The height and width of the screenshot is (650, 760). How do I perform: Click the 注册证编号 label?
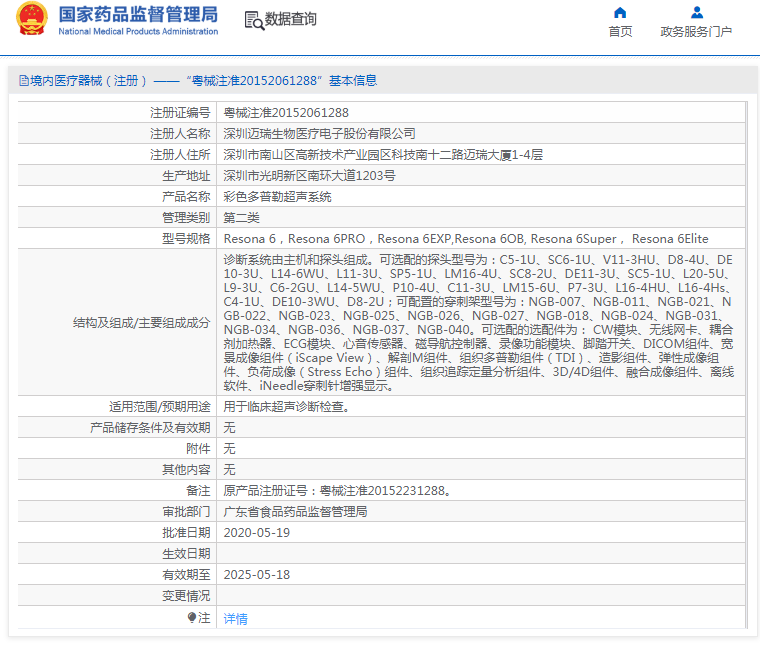click(180, 112)
